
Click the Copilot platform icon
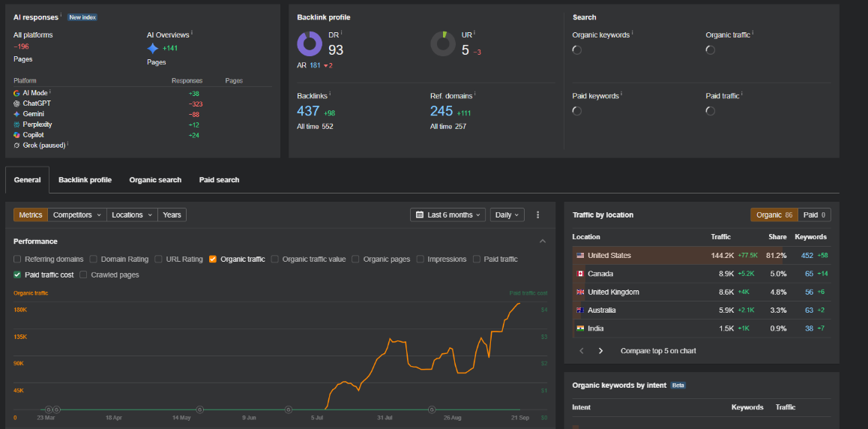(16, 135)
